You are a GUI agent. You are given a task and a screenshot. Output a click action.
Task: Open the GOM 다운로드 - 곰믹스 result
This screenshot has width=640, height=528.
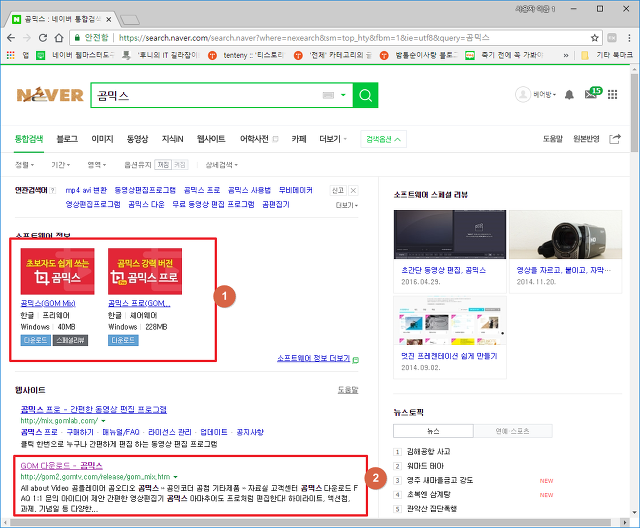(x=61, y=465)
